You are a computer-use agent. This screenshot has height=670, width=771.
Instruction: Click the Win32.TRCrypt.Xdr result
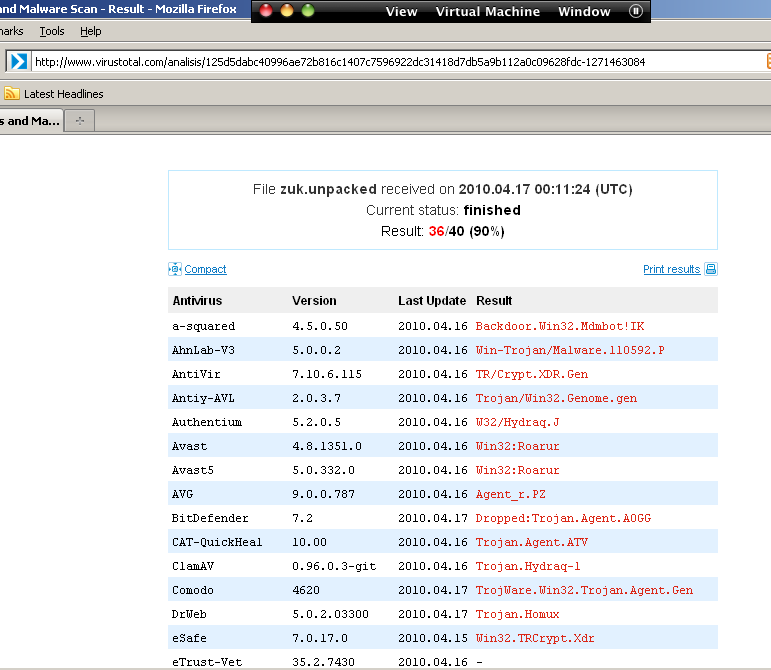pos(535,638)
